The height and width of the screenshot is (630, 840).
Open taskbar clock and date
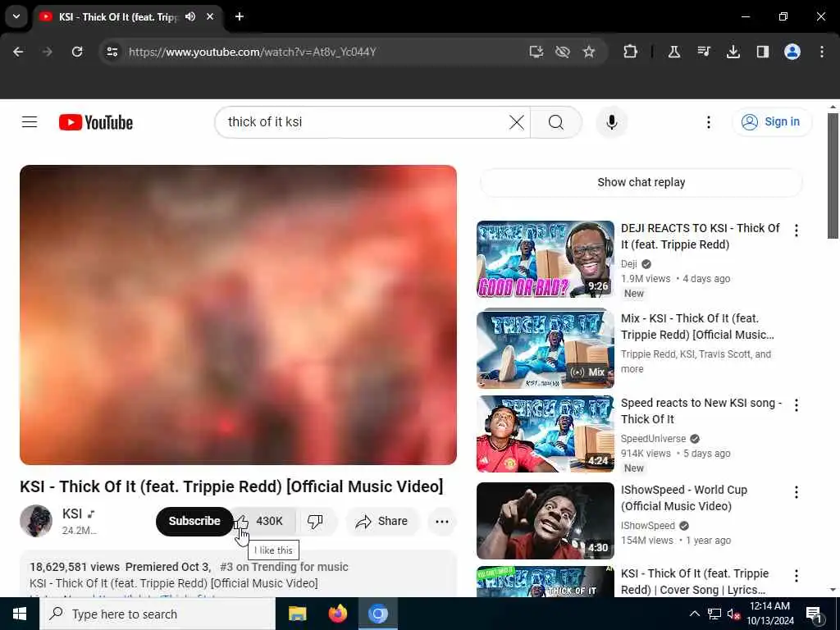pos(769,614)
